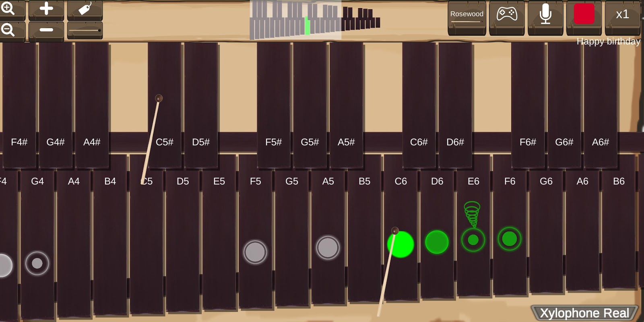Screen dimensions: 644x322
Task: Play the G4# sharp bar
Action: click(x=56, y=105)
